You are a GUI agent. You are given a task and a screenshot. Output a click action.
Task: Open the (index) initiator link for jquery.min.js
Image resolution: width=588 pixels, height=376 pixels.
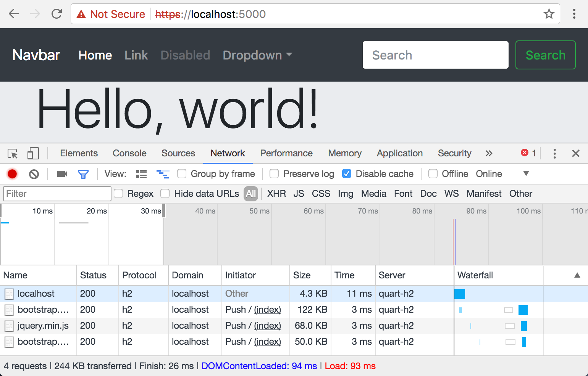(x=267, y=326)
